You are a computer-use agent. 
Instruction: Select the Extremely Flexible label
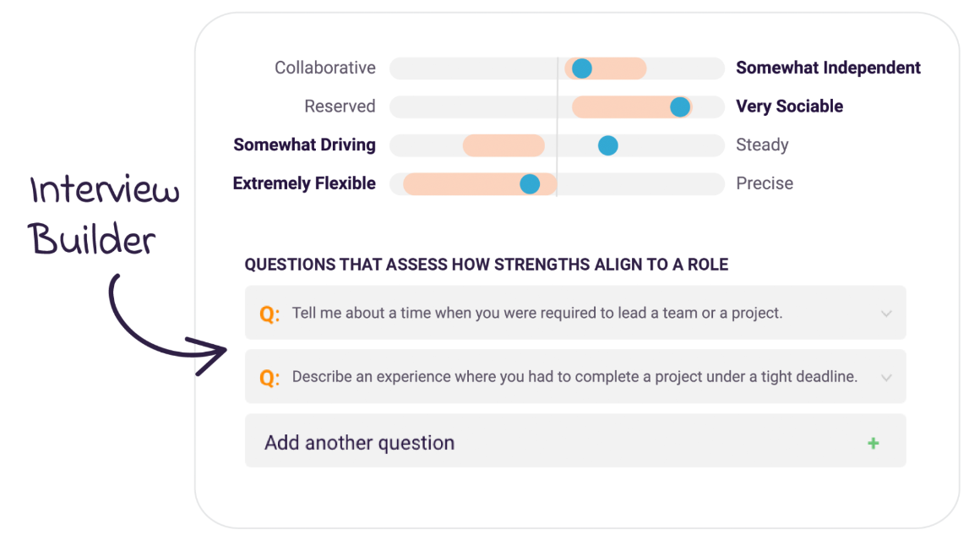304,183
